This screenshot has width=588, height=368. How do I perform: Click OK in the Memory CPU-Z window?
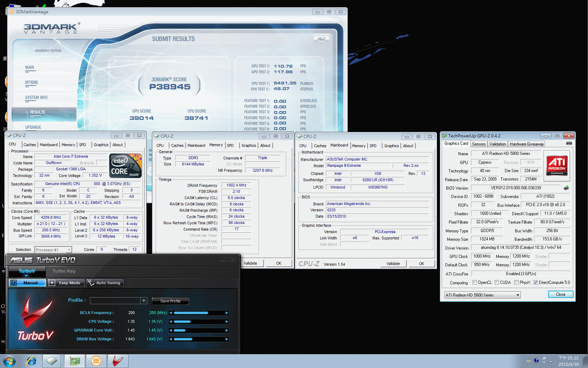coord(279,263)
